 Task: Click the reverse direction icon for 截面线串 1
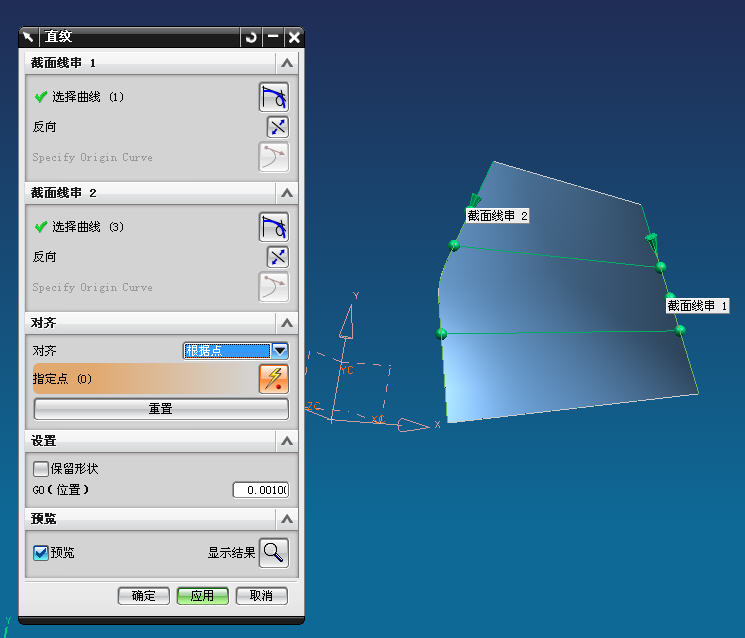(x=277, y=127)
